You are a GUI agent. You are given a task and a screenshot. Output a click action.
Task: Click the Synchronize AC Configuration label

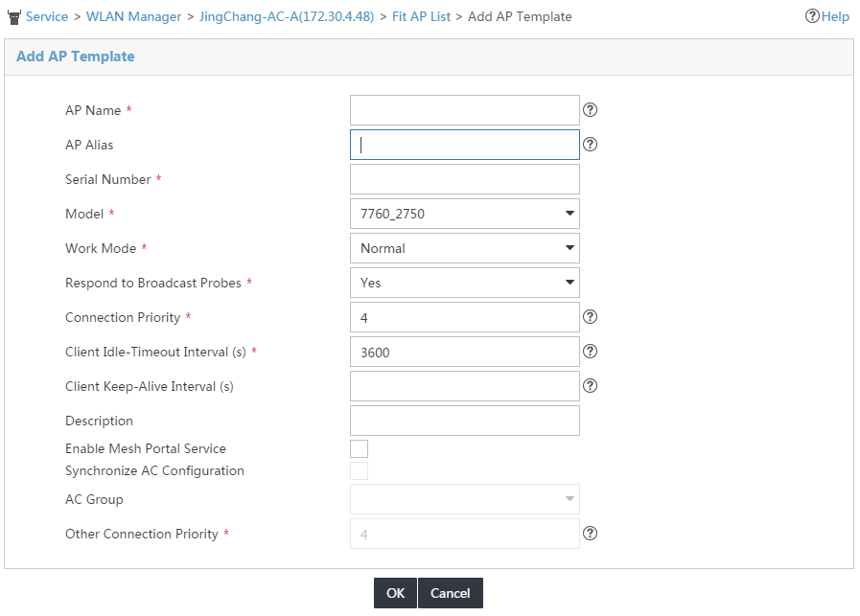pyautogui.click(x=154, y=470)
